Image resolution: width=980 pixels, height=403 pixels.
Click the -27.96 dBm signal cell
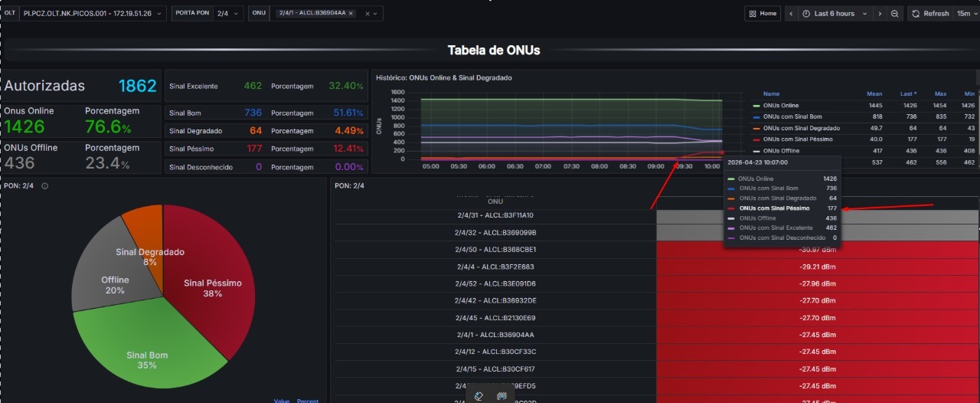click(x=818, y=284)
